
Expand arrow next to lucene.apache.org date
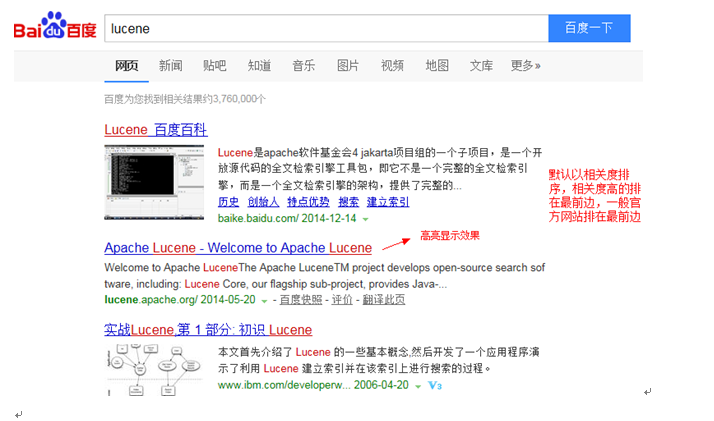pos(264,301)
